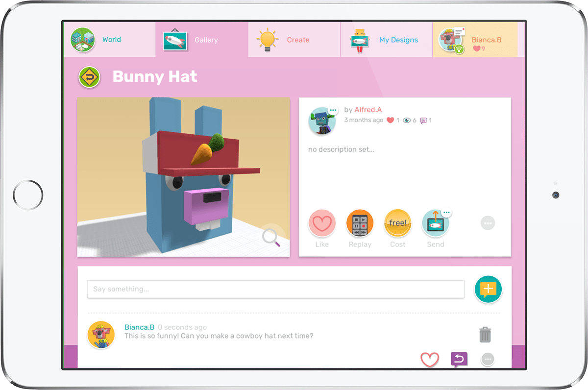Open more options in design info panel
This screenshot has height=390, width=588.
point(488,223)
